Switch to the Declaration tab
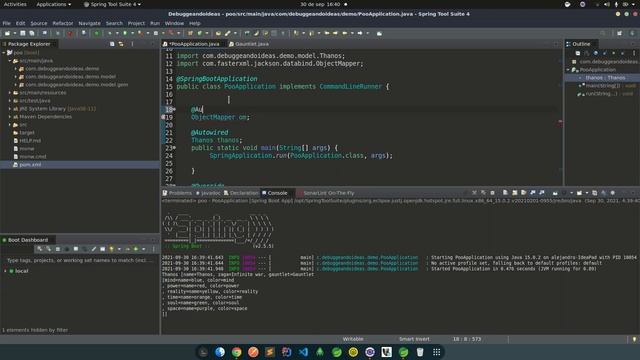 tap(241, 193)
